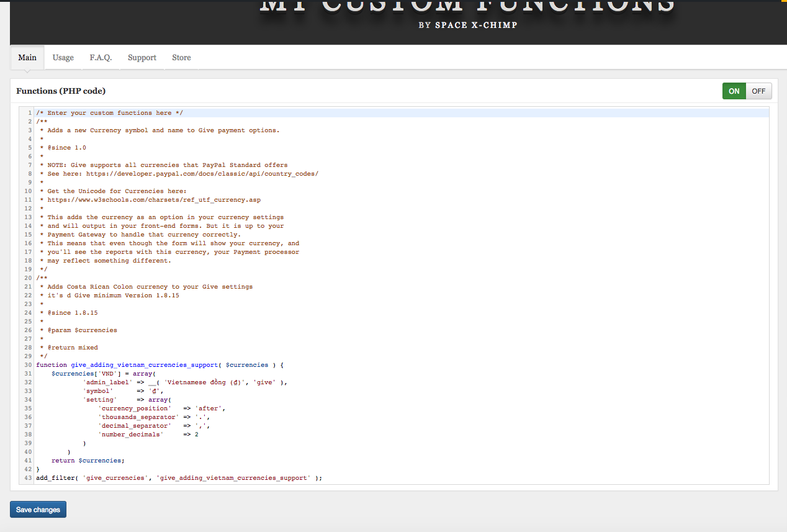Click the '@return mixed' comment line

(68, 348)
